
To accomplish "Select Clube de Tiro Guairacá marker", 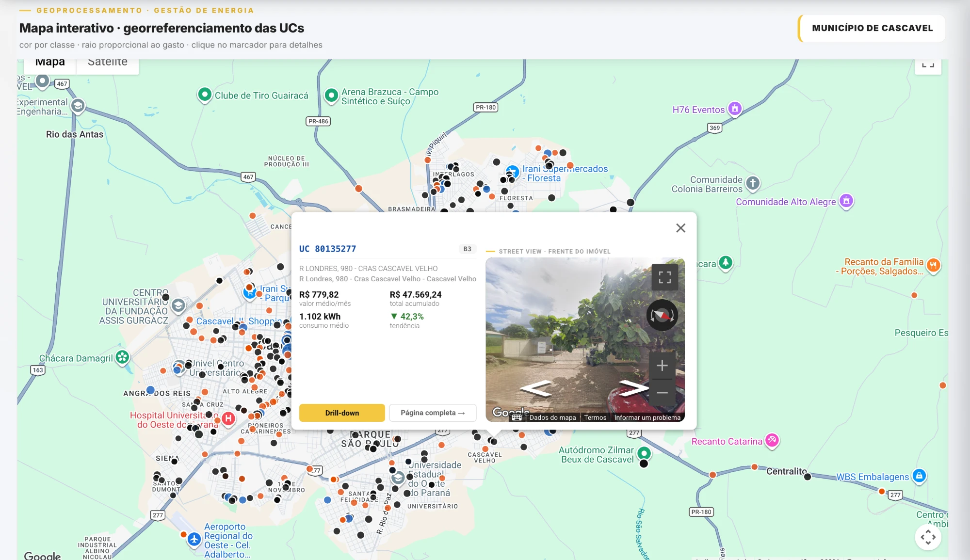I will 205,95.
